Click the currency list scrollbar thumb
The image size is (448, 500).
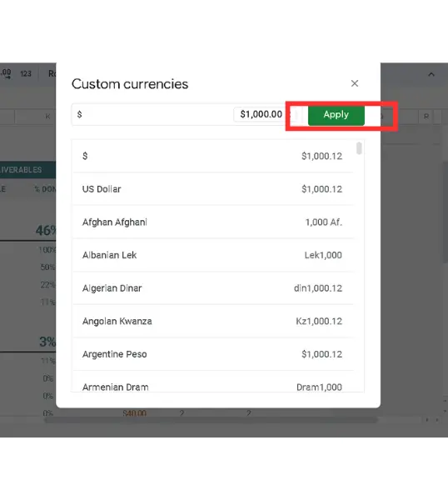click(x=359, y=148)
